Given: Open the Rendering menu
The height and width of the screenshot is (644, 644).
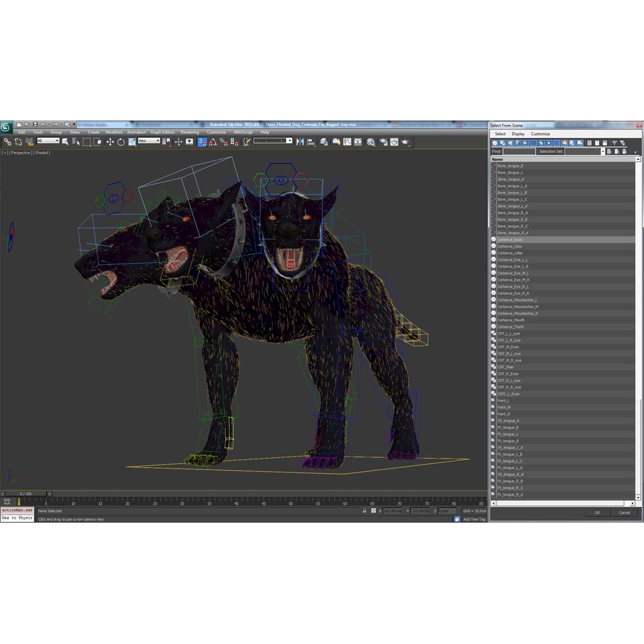Looking at the screenshot, I should [190, 132].
